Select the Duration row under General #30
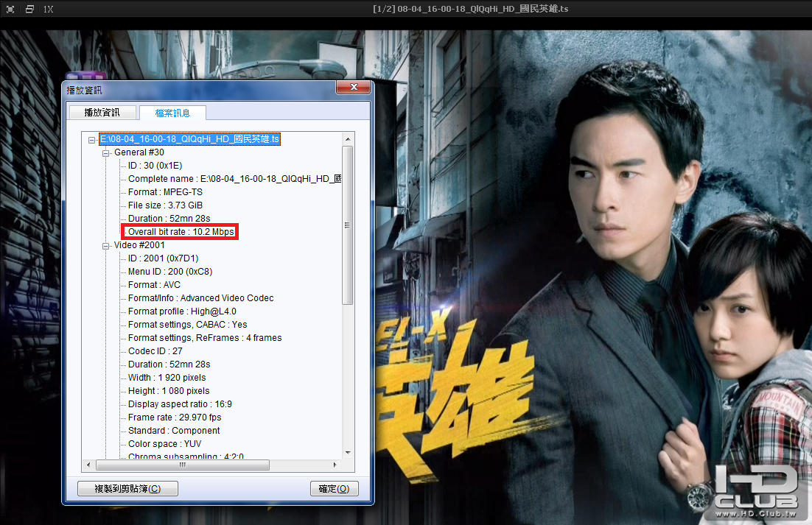 (x=169, y=218)
